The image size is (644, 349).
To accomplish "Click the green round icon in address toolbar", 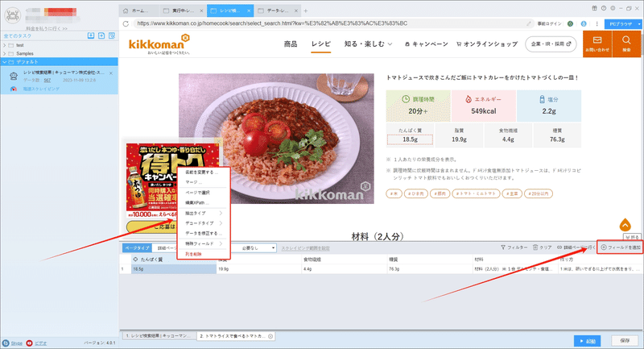I will (570, 24).
